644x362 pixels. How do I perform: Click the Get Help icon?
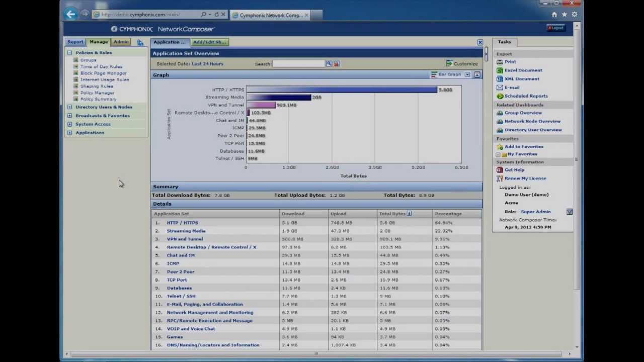pyautogui.click(x=500, y=170)
